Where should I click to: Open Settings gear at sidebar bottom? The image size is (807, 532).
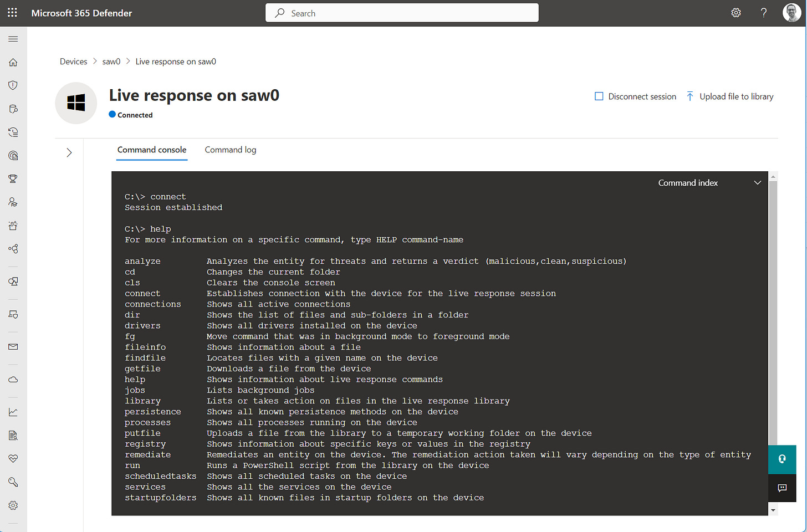point(13,505)
